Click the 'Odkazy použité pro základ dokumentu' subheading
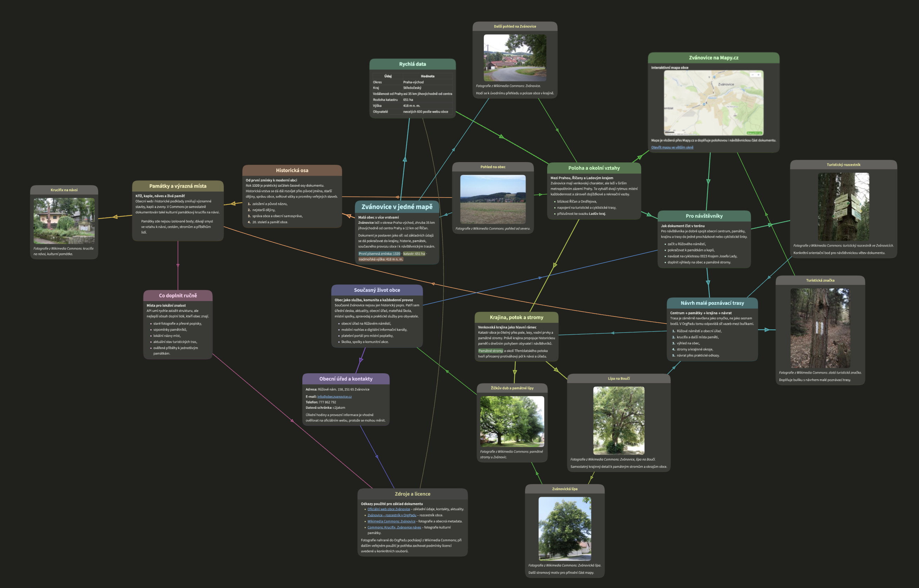Image resolution: width=919 pixels, height=588 pixels. (x=391, y=503)
